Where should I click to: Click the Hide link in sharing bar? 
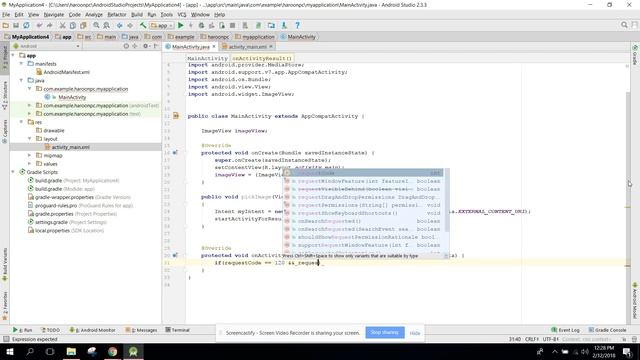(415, 333)
